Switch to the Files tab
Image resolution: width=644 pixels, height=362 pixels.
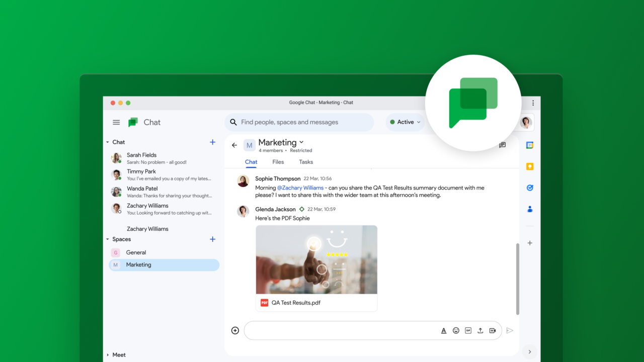tap(278, 162)
